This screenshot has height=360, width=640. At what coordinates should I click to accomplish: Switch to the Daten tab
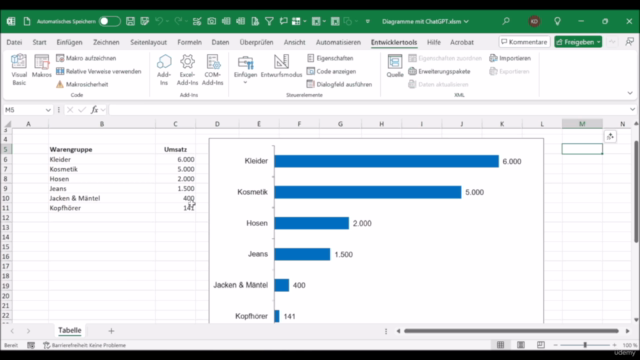pyautogui.click(x=220, y=42)
